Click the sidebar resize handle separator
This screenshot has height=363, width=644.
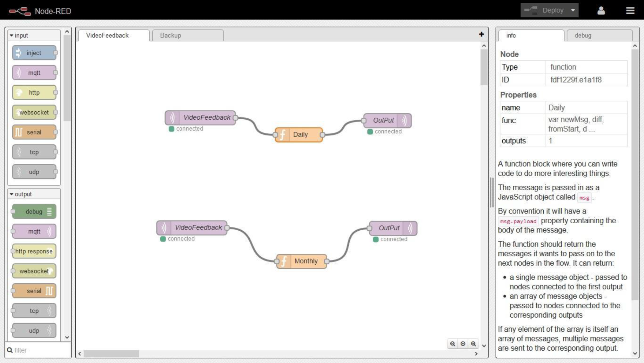(x=492, y=192)
